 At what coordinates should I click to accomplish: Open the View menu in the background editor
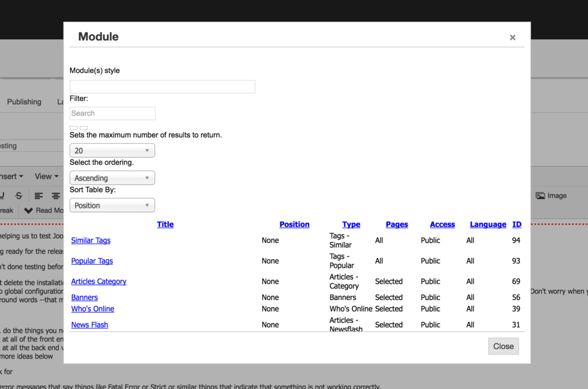click(x=46, y=177)
